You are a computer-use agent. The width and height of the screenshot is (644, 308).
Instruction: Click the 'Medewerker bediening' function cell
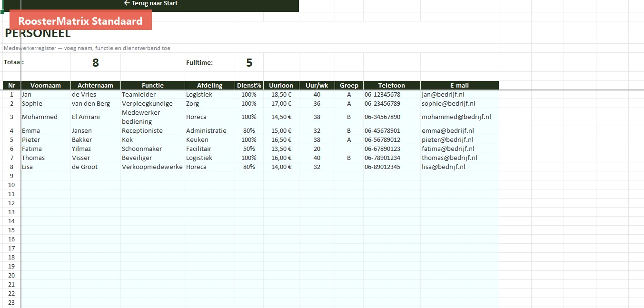[153, 117]
